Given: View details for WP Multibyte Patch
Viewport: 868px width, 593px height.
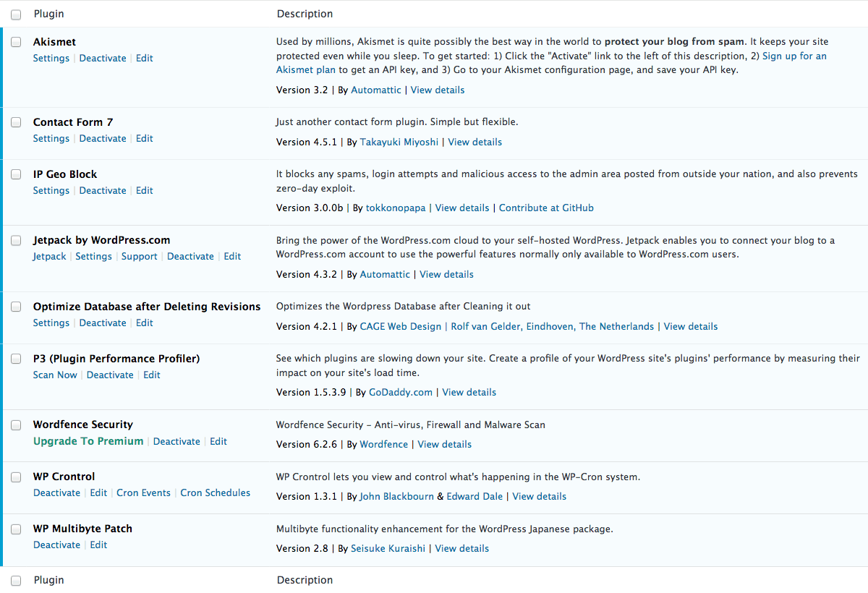Looking at the screenshot, I should click(x=462, y=549).
